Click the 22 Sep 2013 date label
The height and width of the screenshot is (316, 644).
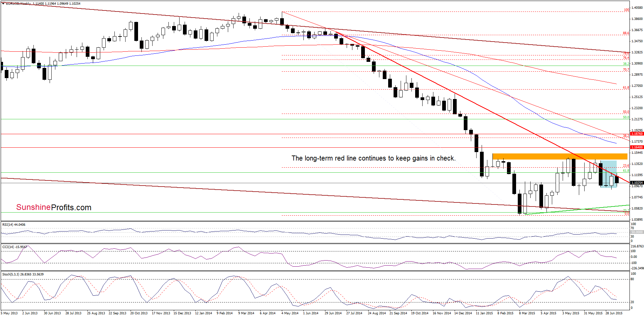click(117, 313)
